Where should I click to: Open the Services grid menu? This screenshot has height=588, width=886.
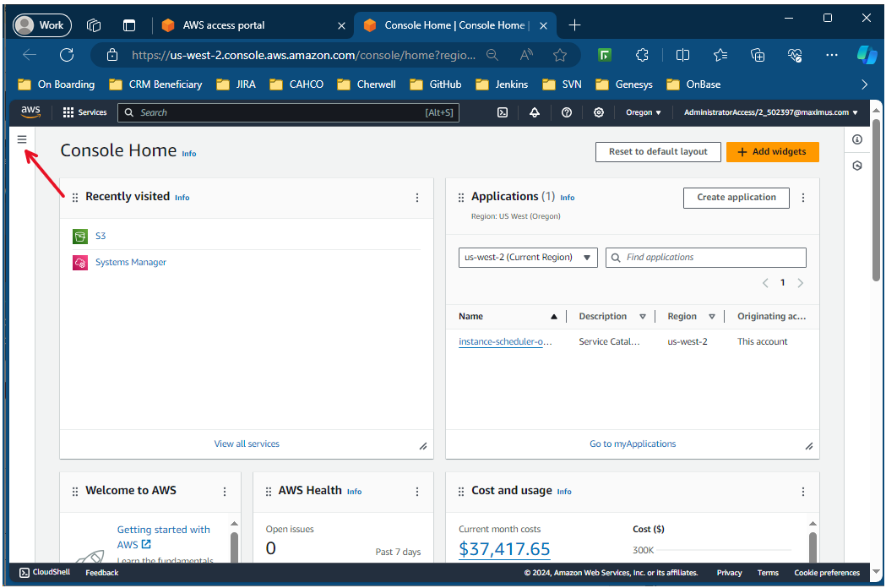click(84, 112)
